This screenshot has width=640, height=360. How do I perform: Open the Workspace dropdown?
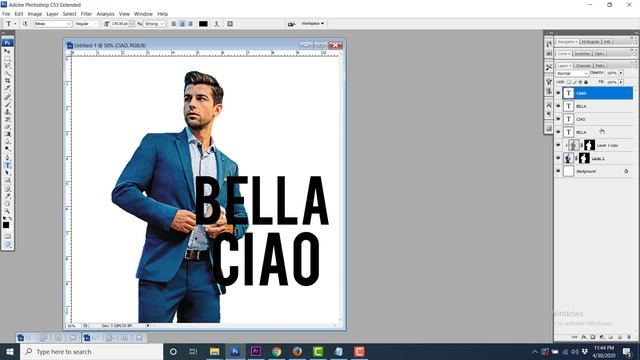tap(313, 24)
